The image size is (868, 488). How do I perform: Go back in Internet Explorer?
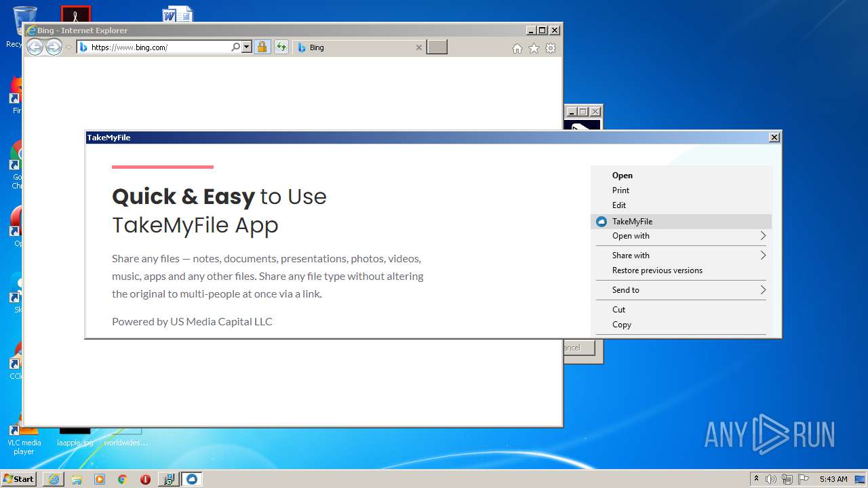tap(35, 47)
